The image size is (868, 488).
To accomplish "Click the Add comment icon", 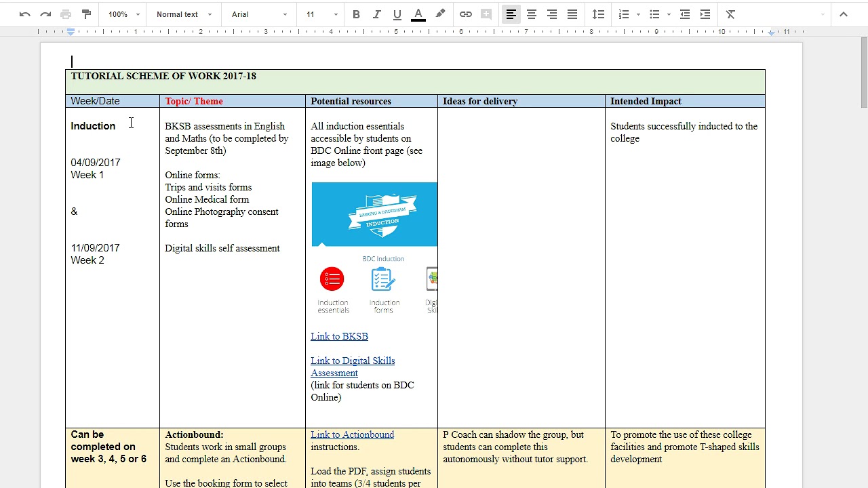I will tap(486, 14).
